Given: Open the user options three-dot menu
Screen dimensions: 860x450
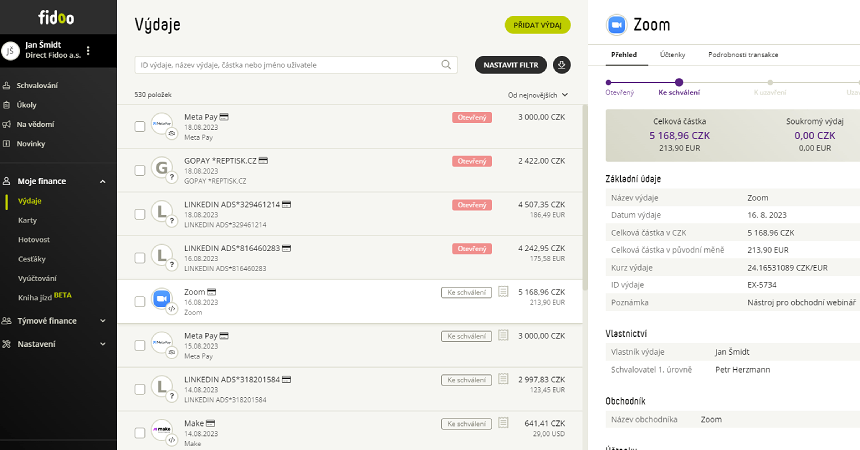Looking at the screenshot, I should click(x=88, y=50).
